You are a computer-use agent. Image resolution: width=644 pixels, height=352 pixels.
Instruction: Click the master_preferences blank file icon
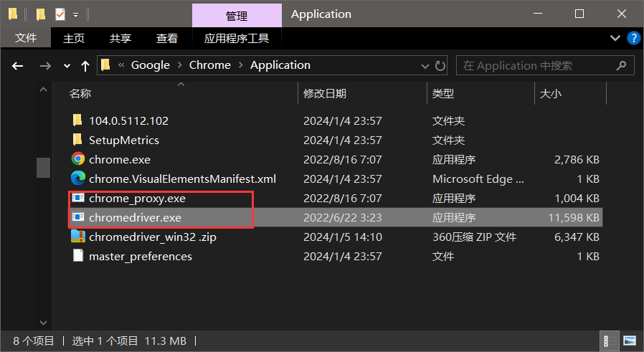coord(77,255)
